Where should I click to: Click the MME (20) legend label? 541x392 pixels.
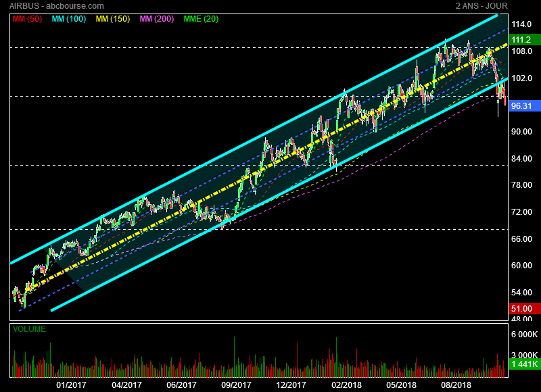coord(201,19)
